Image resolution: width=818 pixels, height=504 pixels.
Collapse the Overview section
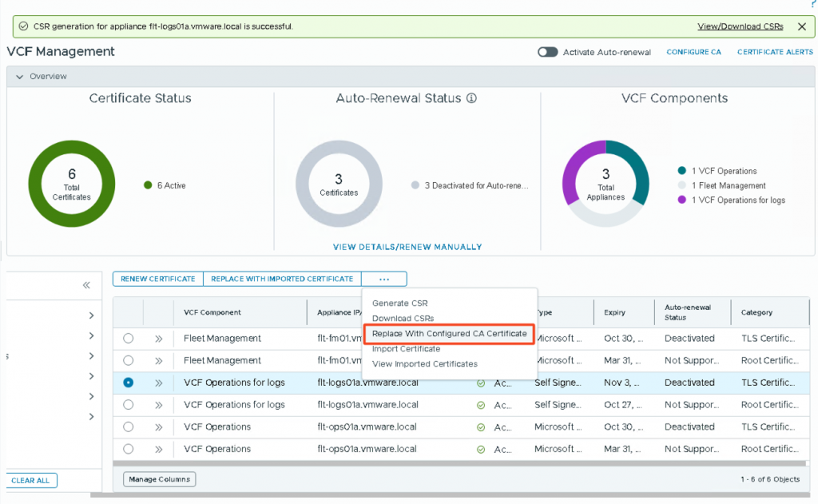[20, 77]
